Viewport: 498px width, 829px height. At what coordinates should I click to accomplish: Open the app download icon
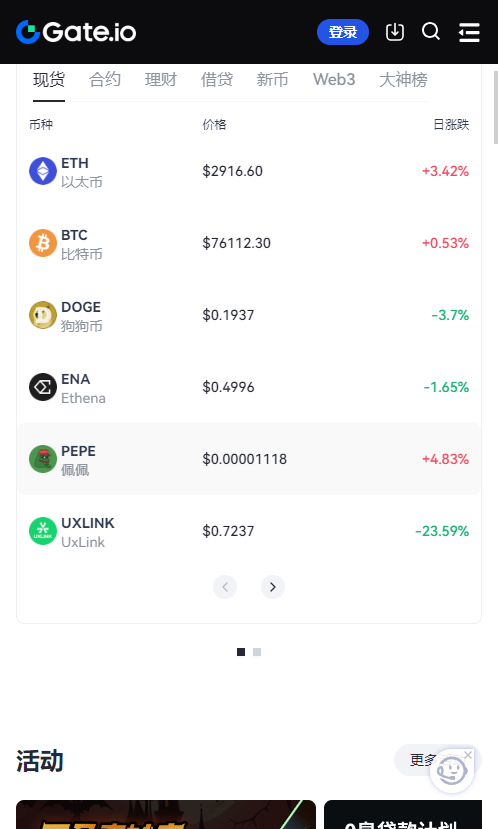[x=395, y=32]
